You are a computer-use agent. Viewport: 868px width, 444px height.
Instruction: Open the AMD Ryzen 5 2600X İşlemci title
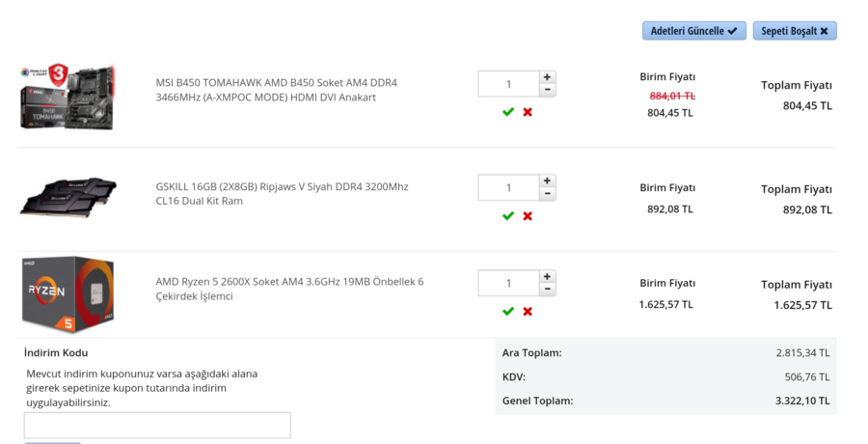tap(289, 289)
